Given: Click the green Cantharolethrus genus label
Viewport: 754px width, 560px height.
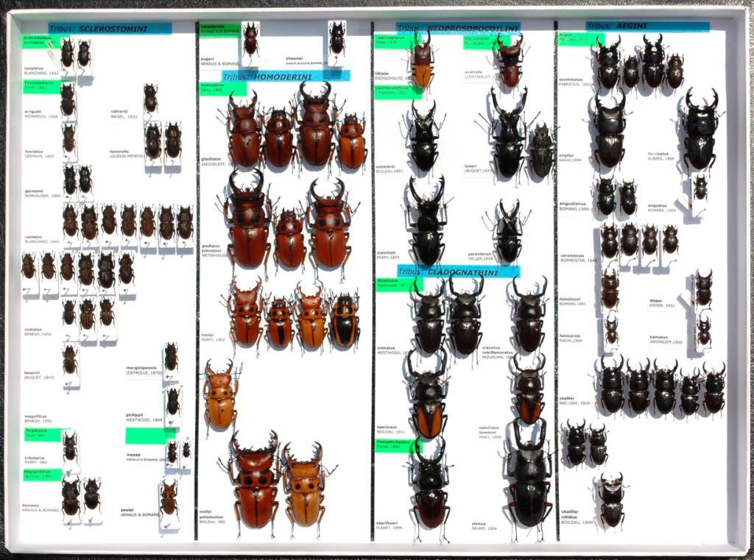Looking at the screenshot, I should click(x=398, y=91).
